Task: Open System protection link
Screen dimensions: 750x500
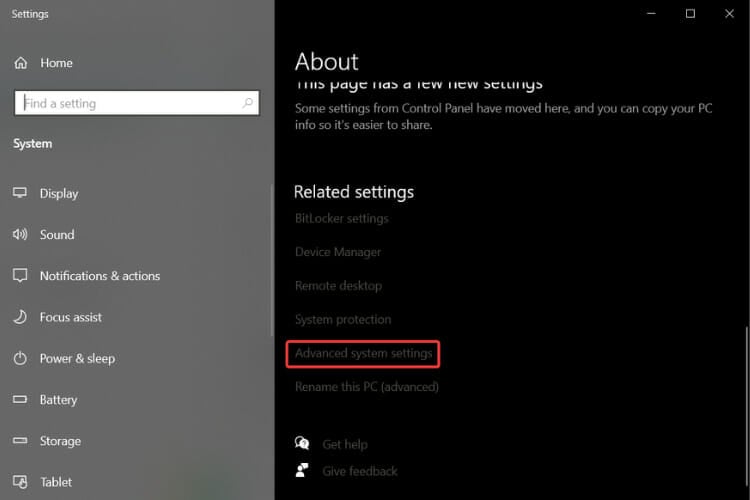Action: click(343, 320)
